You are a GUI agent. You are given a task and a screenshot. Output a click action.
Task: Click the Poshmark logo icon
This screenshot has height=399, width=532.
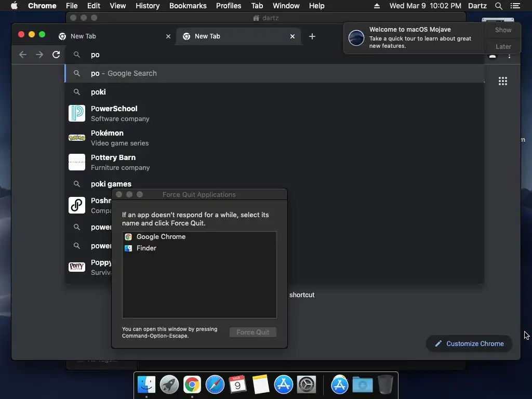tap(77, 205)
